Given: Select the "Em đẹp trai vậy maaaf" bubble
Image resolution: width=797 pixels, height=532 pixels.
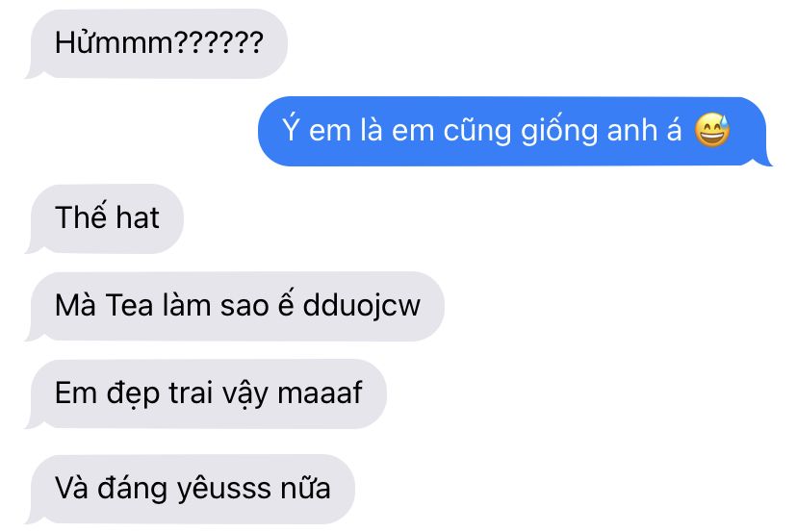Looking at the screenshot, I should click(206, 393).
